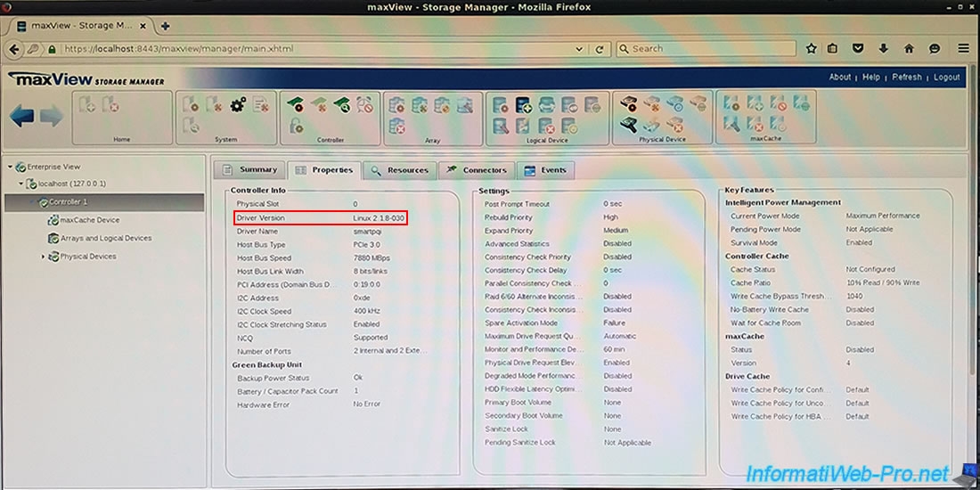Click the dark database with green plus in Logical Device

[523, 105]
